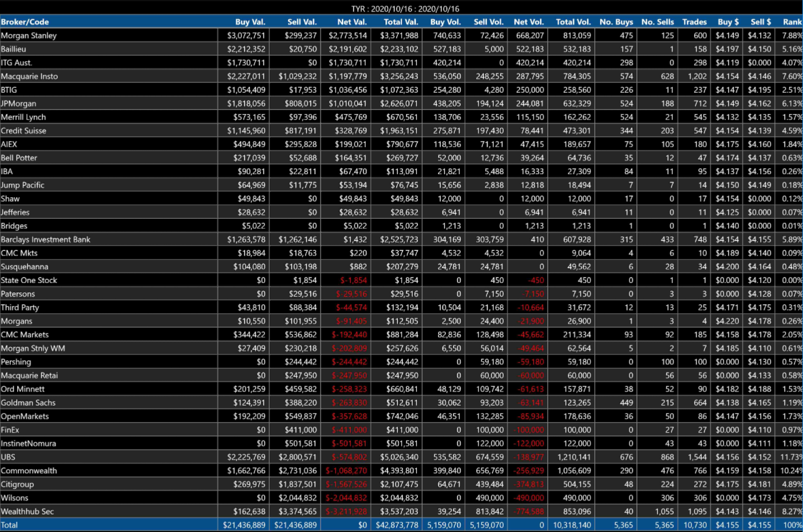This screenshot has width=803, height=532.
Task: Select the Commonwealth broker name
Action: click(x=29, y=471)
